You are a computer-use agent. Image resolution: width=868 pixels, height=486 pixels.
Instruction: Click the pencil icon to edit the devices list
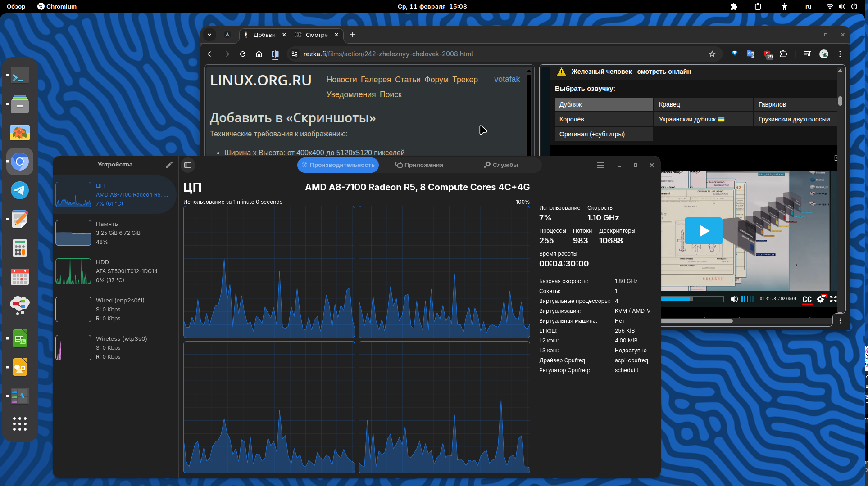(x=169, y=165)
